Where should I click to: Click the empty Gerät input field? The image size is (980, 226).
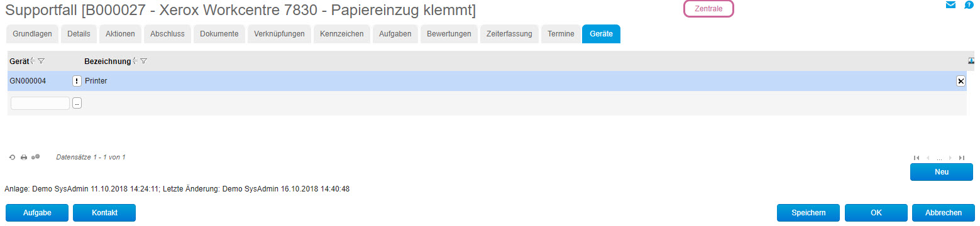point(40,103)
